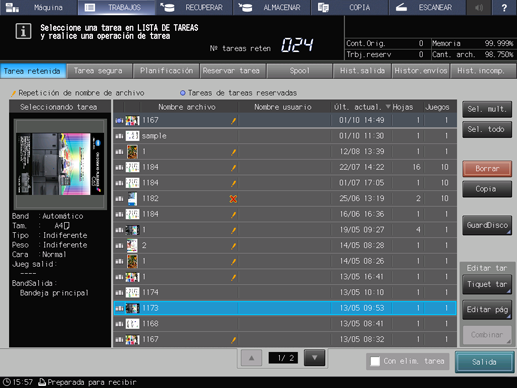Select the 1184 job dated 16/06 16:36
This screenshot has height=388, width=517.
point(285,214)
